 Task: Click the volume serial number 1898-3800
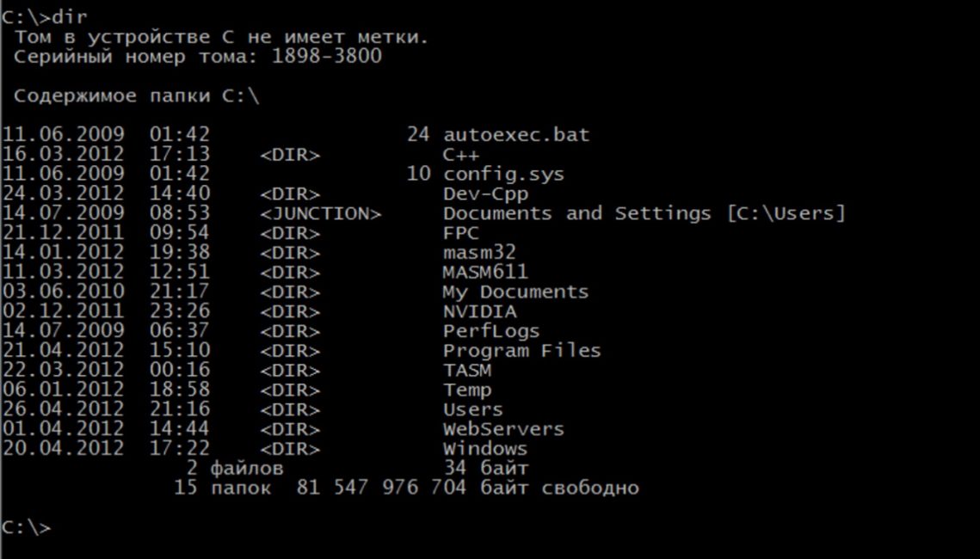point(326,56)
